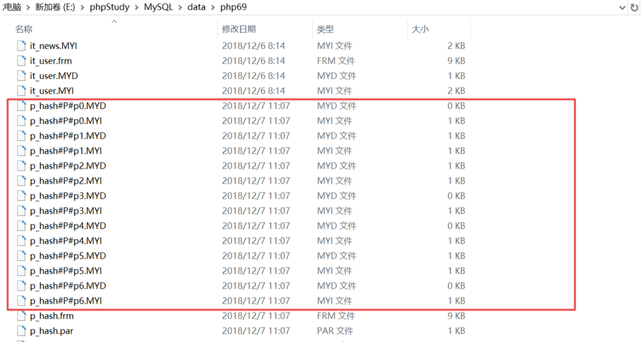Viewport: 644px width, 346px height.
Task: Go to the phpStudy folder breadcrumb
Action: pyautogui.click(x=109, y=8)
